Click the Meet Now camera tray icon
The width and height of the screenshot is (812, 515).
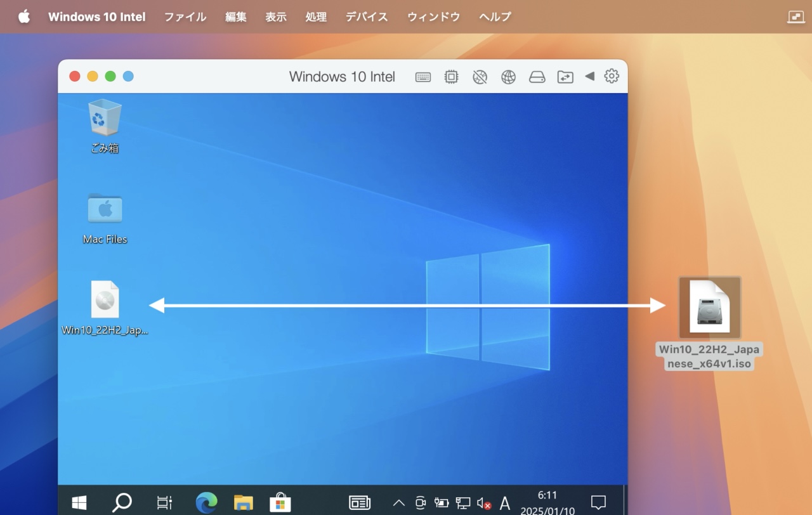[x=420, y=503]
